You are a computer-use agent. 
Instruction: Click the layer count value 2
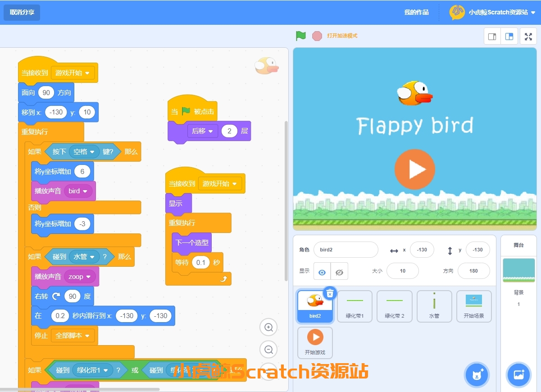pos(229,131)
